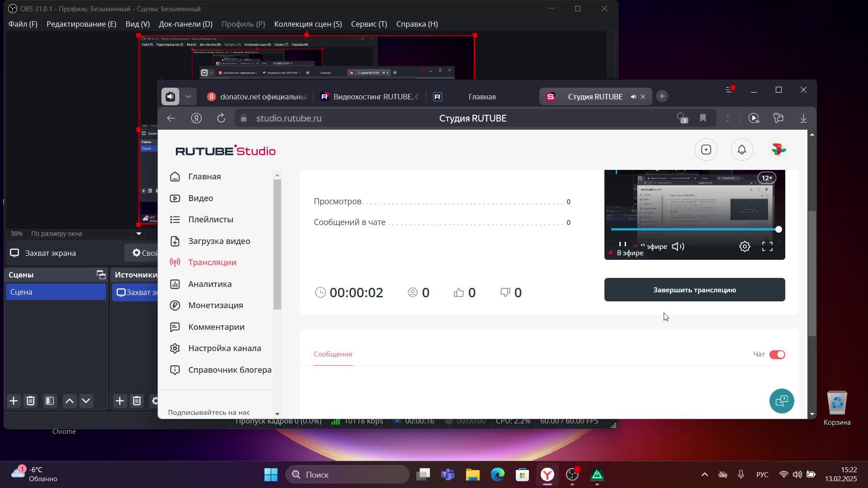Open a new browser tab
The image size is (868, 488).
[662, 96]
